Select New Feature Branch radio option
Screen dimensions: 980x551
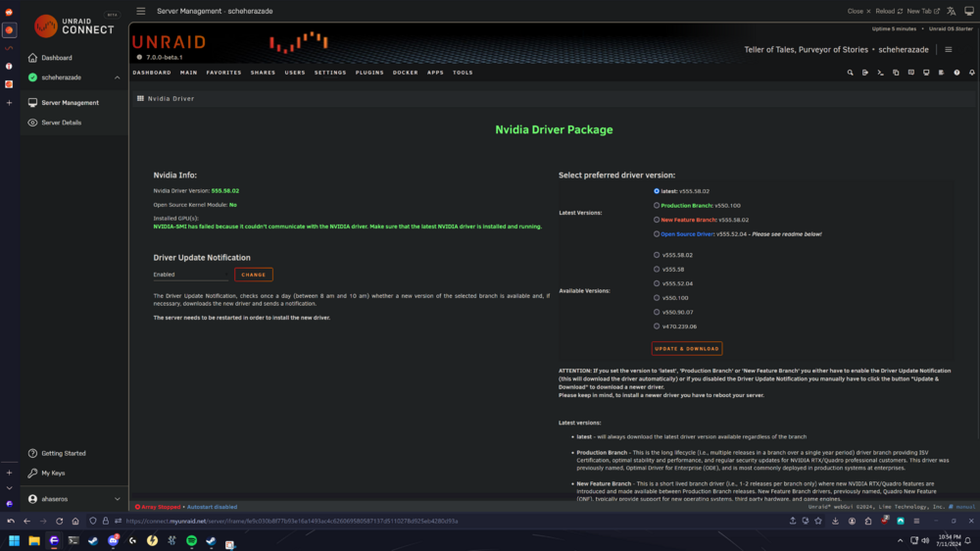657,220
